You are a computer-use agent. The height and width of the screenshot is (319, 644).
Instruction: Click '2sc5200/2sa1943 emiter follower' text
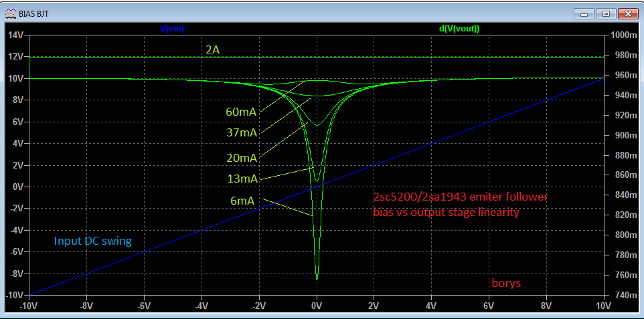tap(461, 197)
